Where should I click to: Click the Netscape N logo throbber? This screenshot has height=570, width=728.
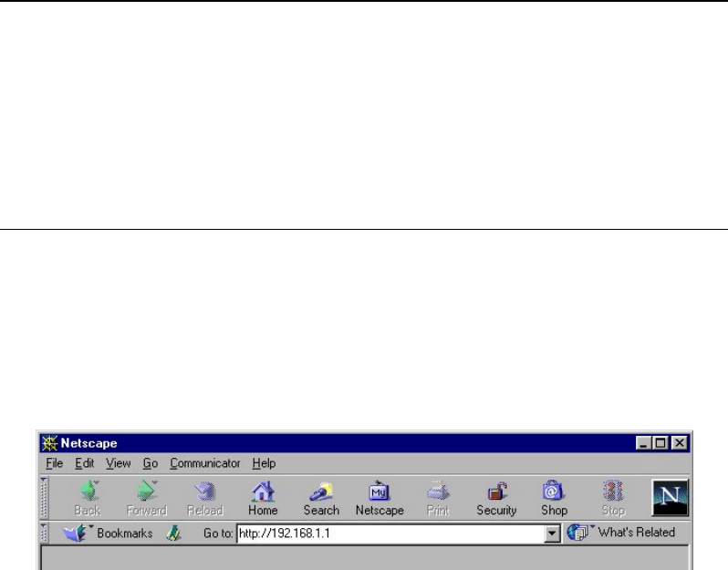click(x=669, y=497)
